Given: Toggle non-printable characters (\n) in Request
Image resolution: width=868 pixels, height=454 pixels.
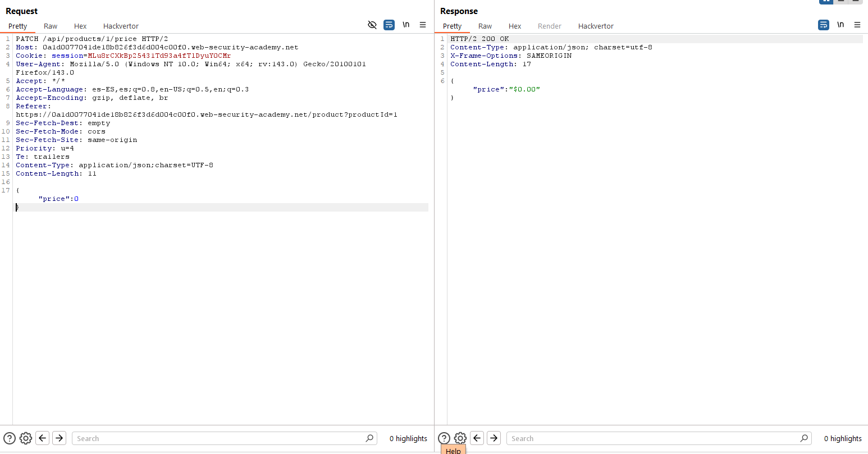Looking at the screenshot, I should 406,25.
